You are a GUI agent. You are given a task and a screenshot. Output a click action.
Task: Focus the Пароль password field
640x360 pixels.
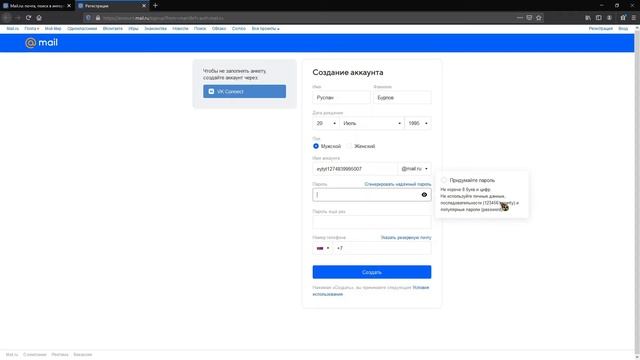point(372,195)
